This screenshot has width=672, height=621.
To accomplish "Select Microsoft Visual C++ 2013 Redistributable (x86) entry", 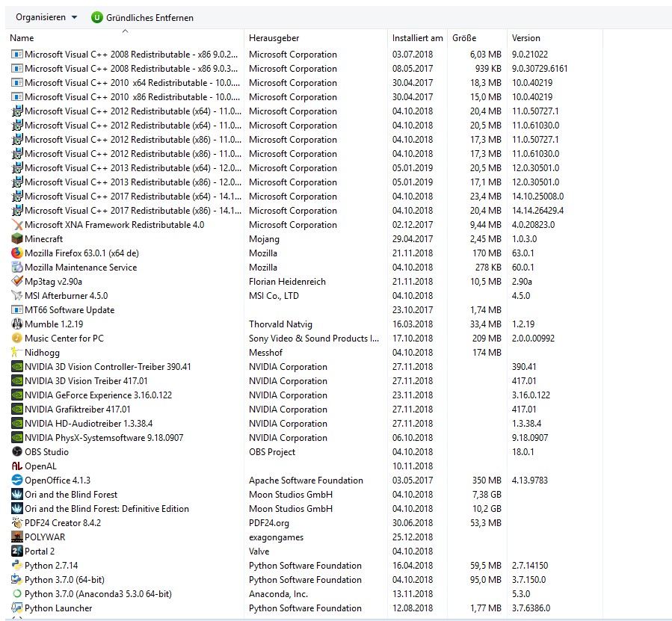I will (x=133, y=182).
